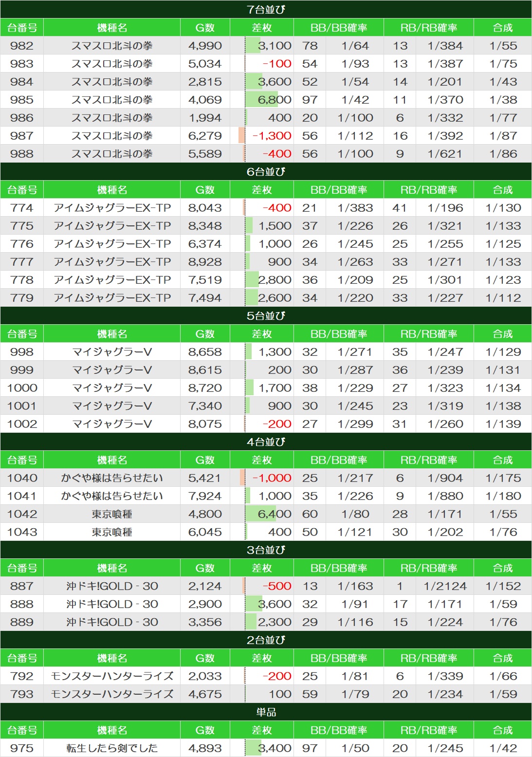Select machine number 887
Image resolution: width=532 pixels, height=757 pixels.
click(22, 586)
